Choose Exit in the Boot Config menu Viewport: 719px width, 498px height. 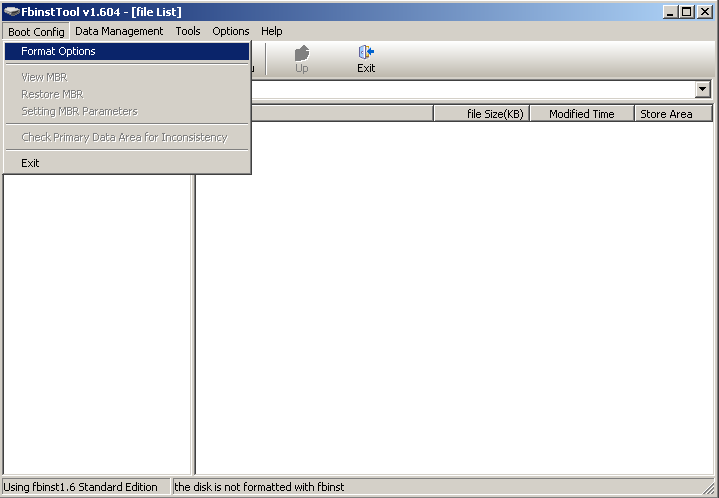click(127, 163)
